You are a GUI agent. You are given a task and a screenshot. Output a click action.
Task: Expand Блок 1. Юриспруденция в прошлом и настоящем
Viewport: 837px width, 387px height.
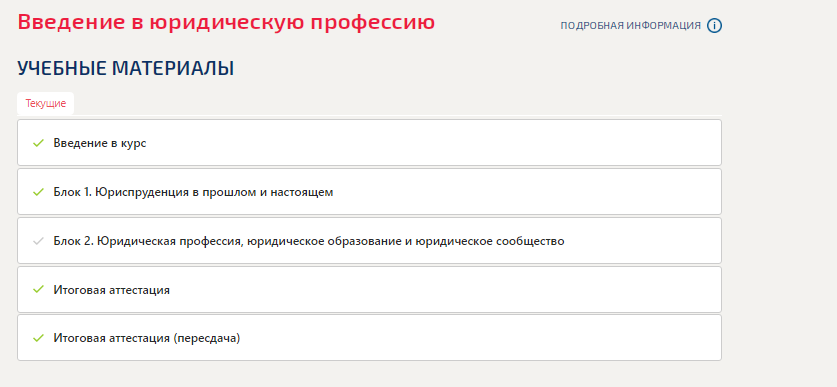pos(369,192)
